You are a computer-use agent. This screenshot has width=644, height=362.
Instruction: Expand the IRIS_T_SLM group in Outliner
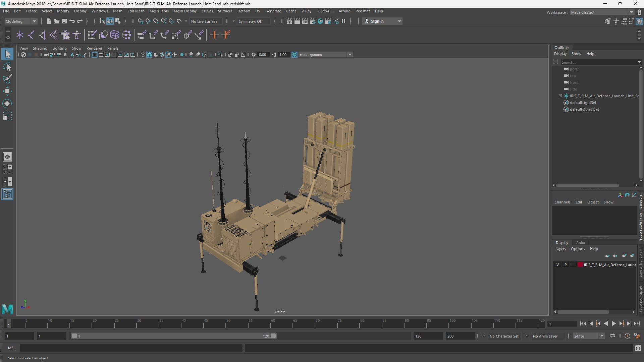[x=560, y=96]
